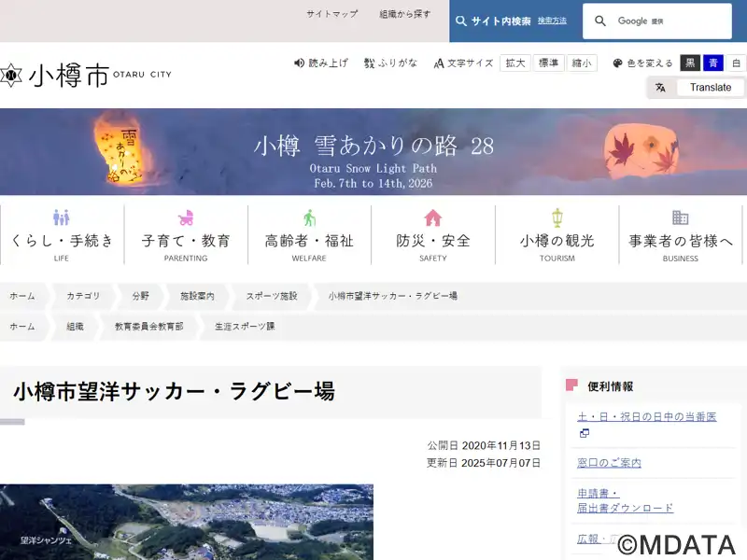Enlarge text size with 拡大 button
The height and width of the screenshot is (560, 747).
tap(515, 63)
